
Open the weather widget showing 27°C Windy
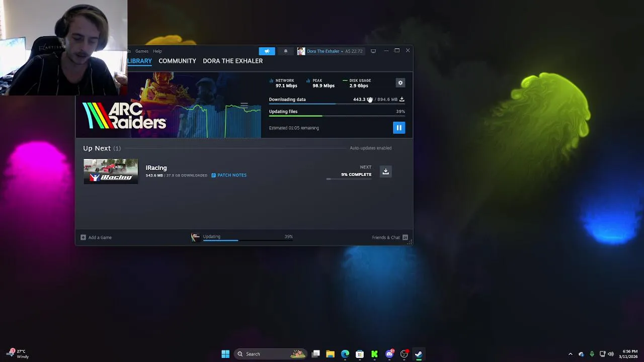coord(18,354)
